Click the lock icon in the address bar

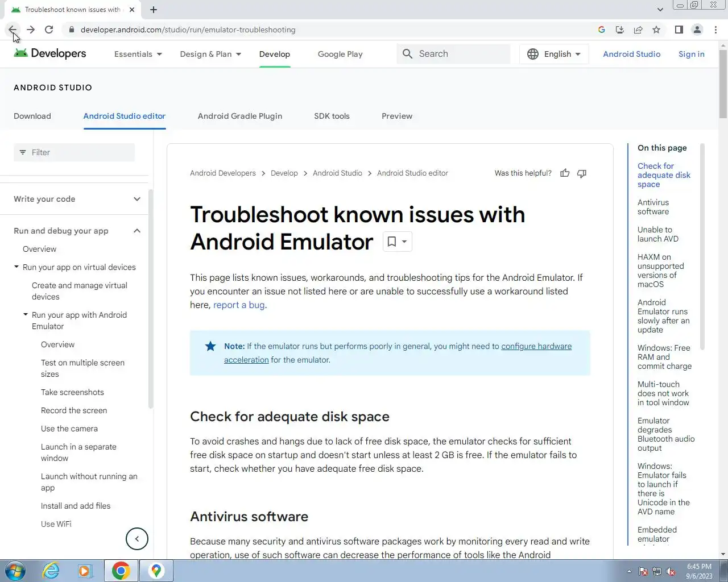(x=71, y=30)
